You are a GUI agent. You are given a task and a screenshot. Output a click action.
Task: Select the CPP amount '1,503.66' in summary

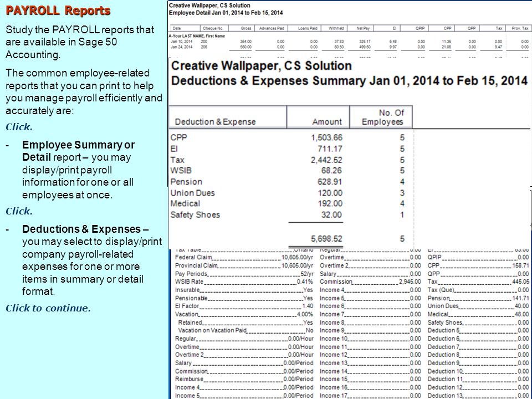coord(327,137)
